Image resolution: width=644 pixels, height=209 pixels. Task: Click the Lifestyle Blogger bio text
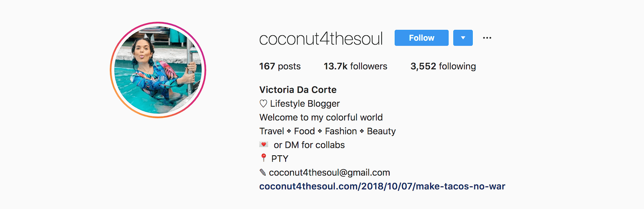(x=305, y=103)
